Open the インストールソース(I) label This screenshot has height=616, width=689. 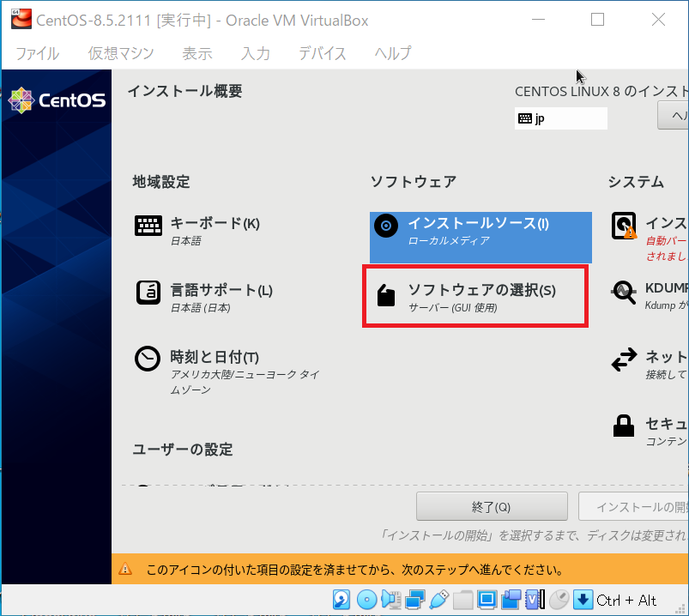(479, 223)
